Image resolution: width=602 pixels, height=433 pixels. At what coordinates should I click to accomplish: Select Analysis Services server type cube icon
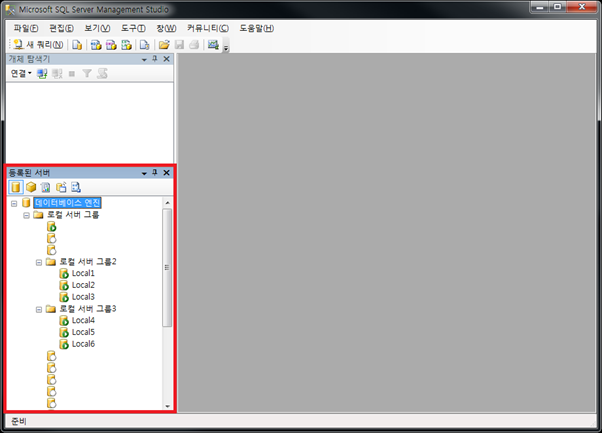(x=31, y=187)
